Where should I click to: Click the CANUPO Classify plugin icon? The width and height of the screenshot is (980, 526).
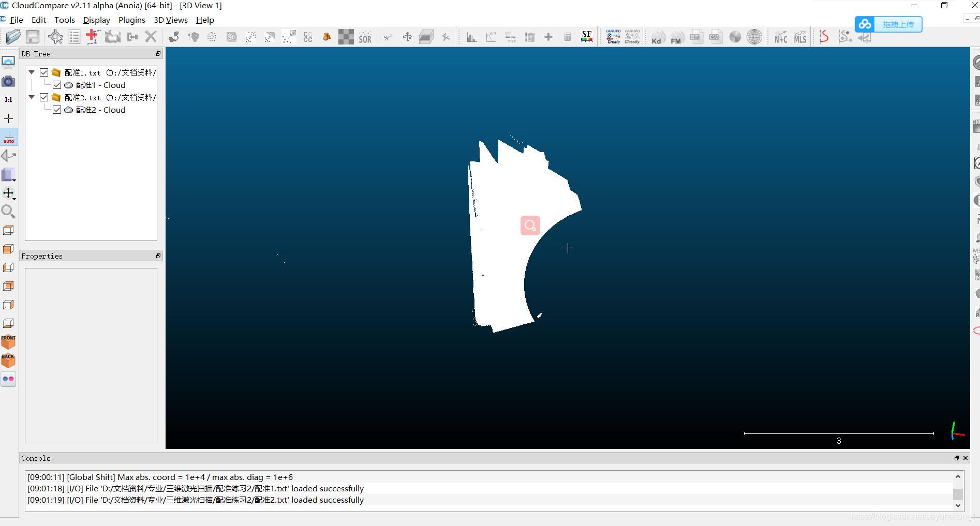[632, 37]
